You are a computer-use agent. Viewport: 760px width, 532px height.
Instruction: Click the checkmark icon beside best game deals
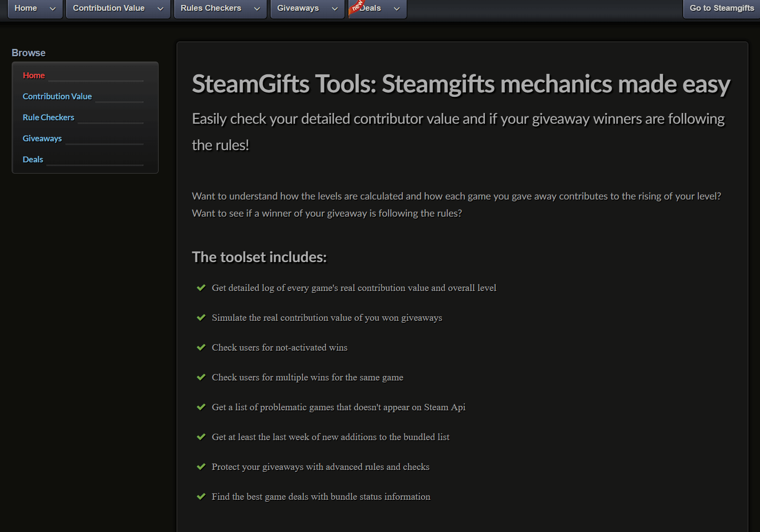coord(201,496)
